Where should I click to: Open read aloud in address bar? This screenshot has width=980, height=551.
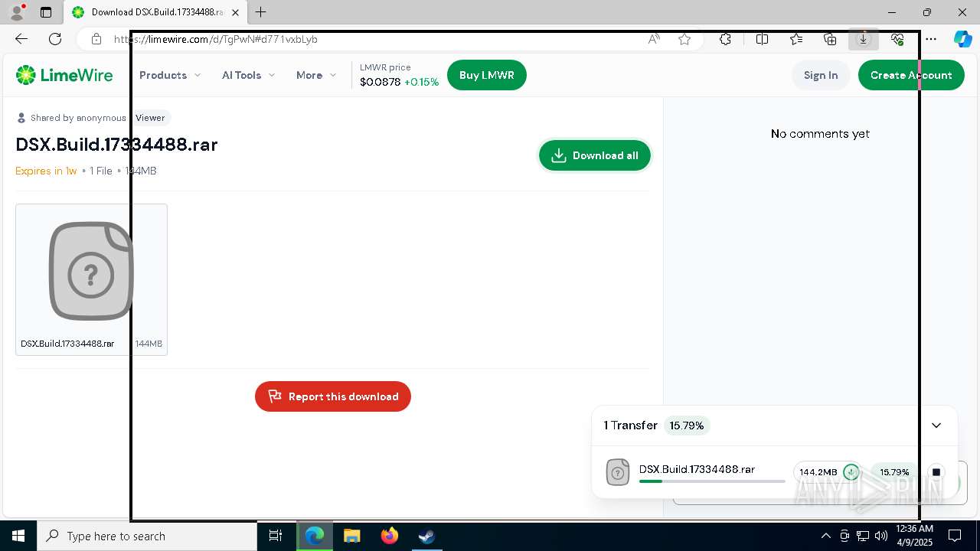(654, 39)
